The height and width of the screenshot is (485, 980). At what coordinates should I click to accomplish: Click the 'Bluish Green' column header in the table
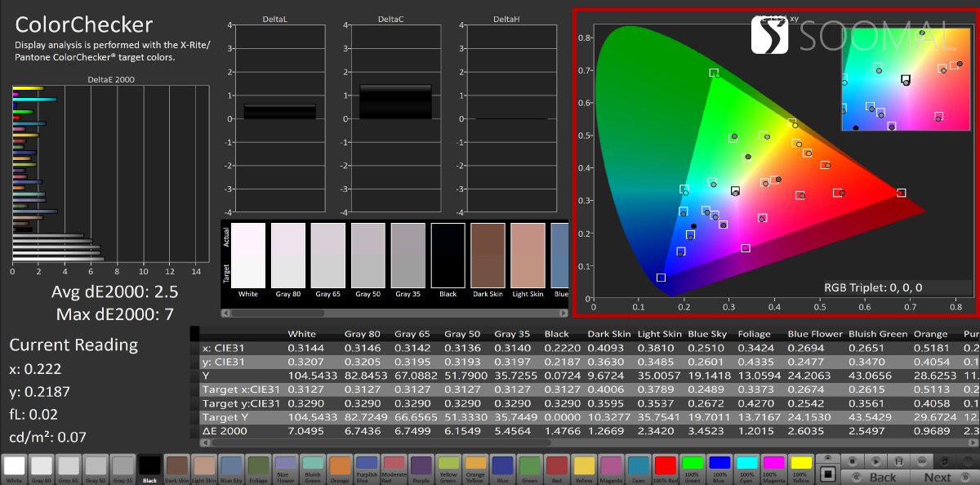coord(876,334)
